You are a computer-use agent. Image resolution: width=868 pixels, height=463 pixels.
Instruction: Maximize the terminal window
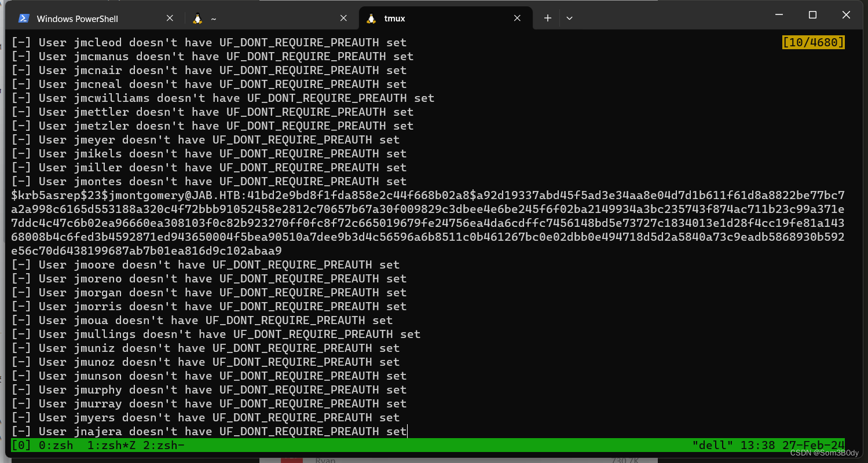[x=812, y=15]
